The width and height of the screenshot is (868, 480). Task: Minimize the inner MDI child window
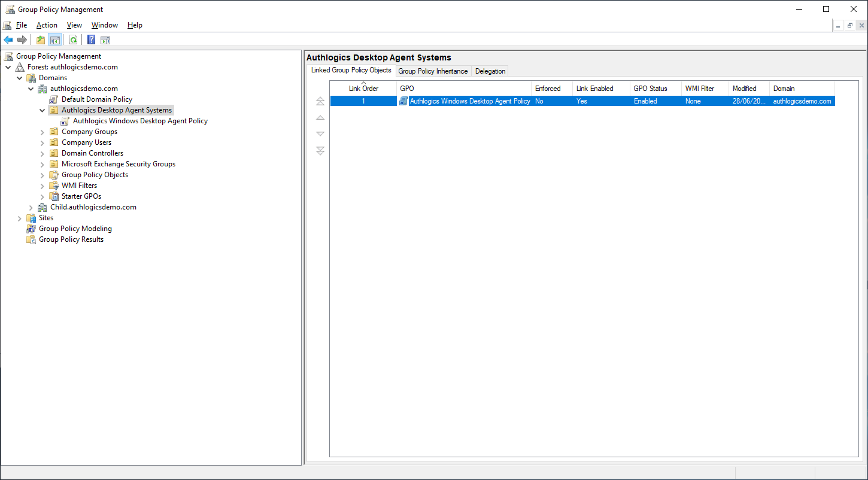point(838,26)
